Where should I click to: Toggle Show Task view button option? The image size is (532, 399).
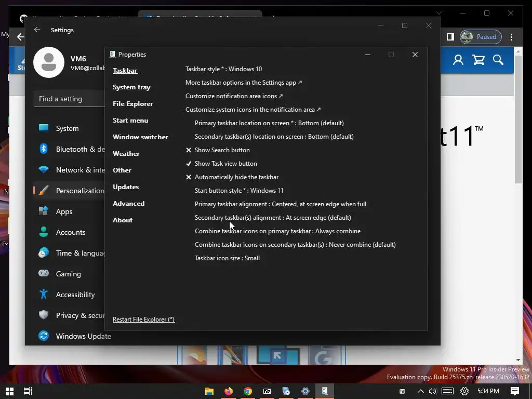(x=221, y=164)
